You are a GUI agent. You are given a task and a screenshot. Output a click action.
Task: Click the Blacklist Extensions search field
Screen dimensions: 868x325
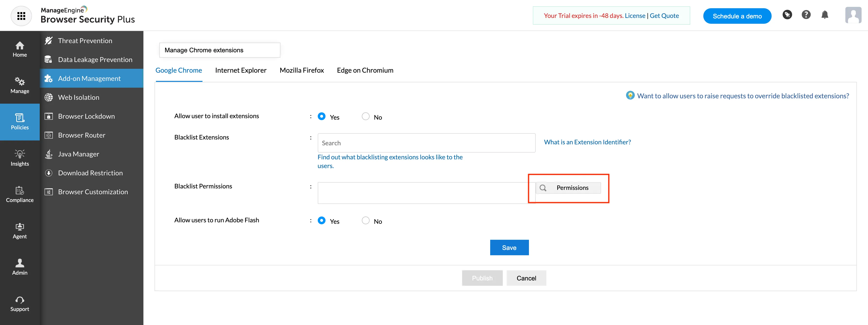pos(426,143)
